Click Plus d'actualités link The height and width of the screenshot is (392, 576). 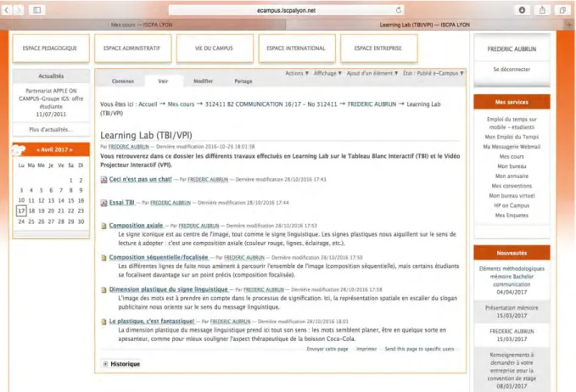(51, 130)
